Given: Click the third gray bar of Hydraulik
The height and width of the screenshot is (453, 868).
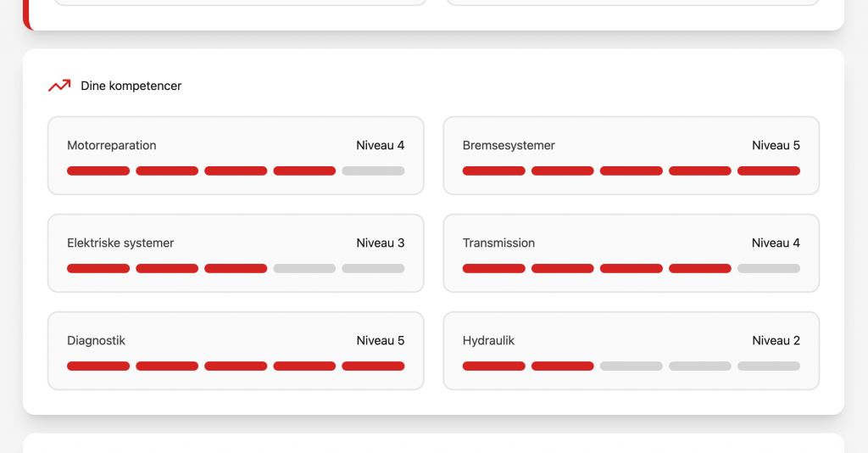Looking at the screenshot, I should pos(632,366).
